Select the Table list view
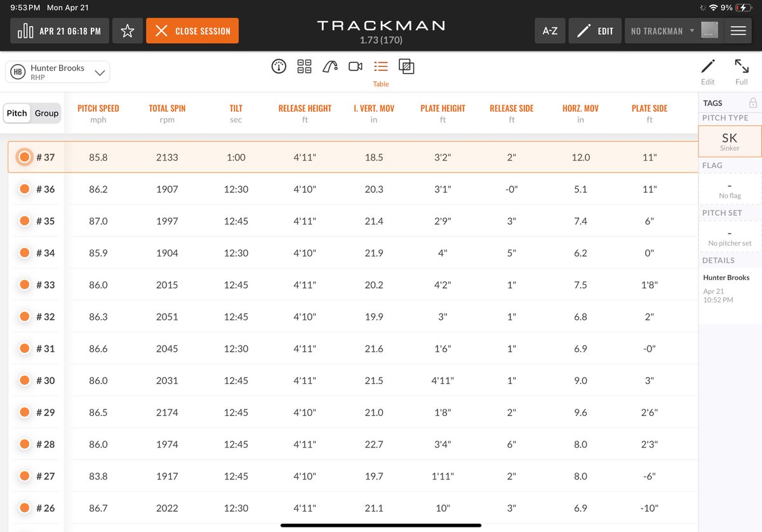 tap(381, 72)
